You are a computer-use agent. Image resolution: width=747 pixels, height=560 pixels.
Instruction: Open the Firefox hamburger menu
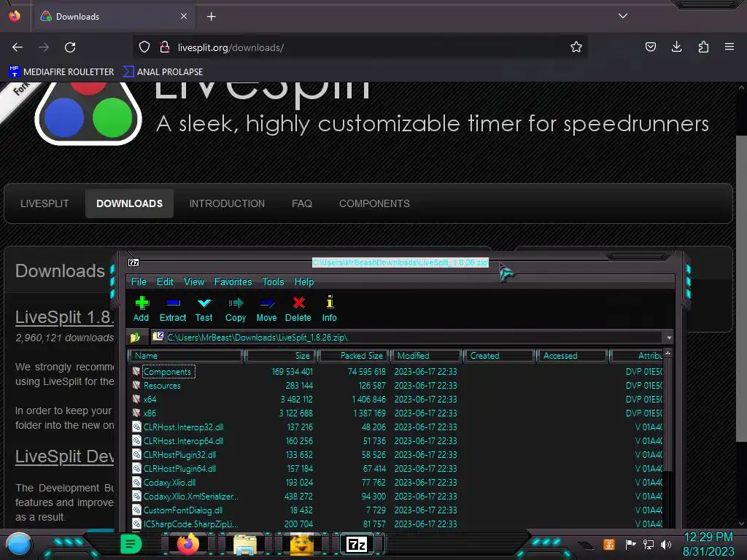pos(729,47)
